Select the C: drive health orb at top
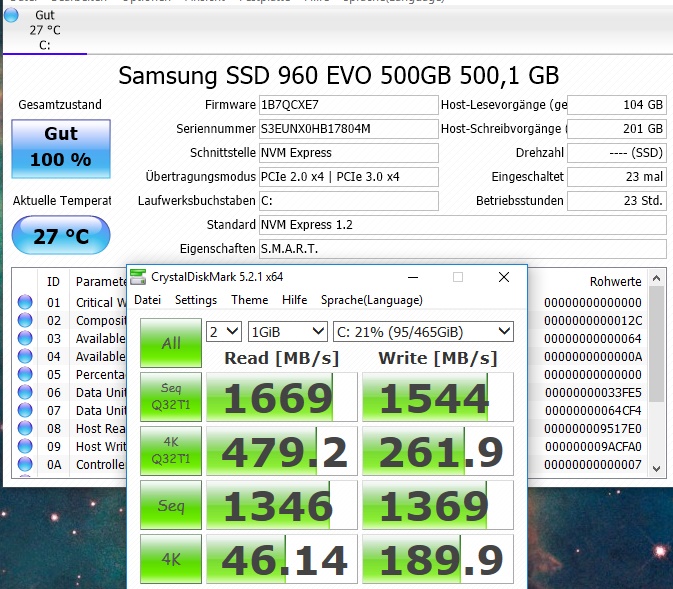This screenshot has width=673, height=589. (x=11, y=15)
